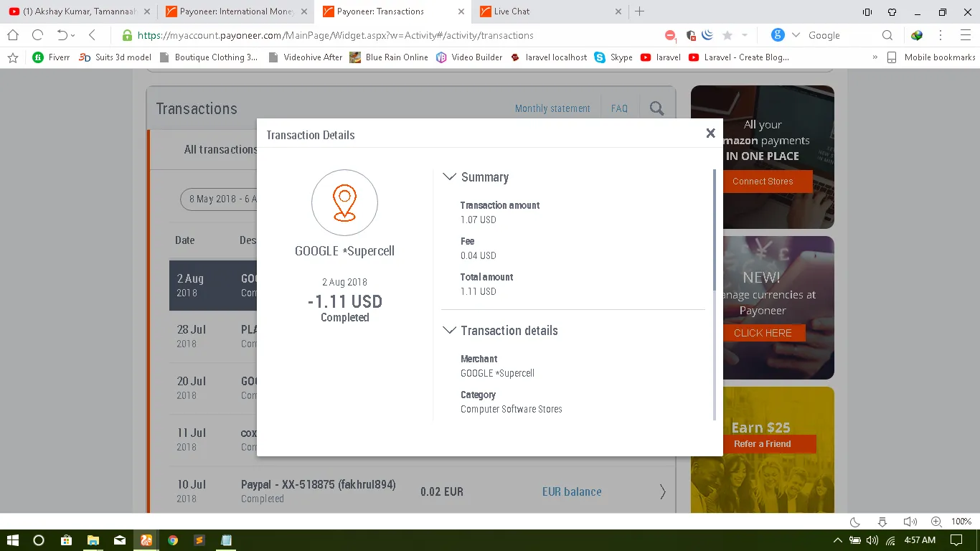Viewport: 980px width, 551px height.
Task: Open the bookmark star dropdown arrow
Action: 745,35
